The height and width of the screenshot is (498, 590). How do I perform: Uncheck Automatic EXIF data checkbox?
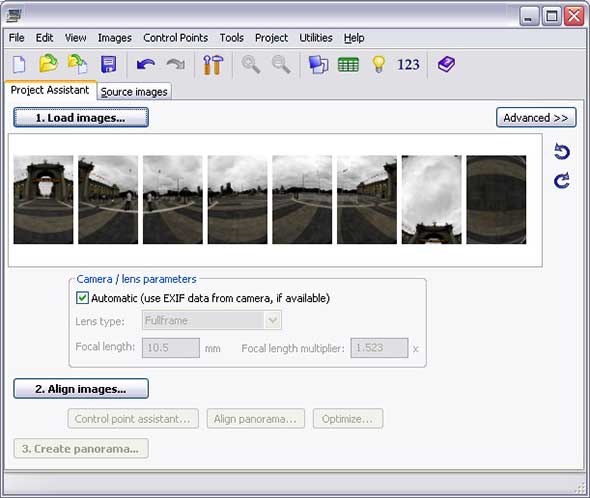[82, 298]
